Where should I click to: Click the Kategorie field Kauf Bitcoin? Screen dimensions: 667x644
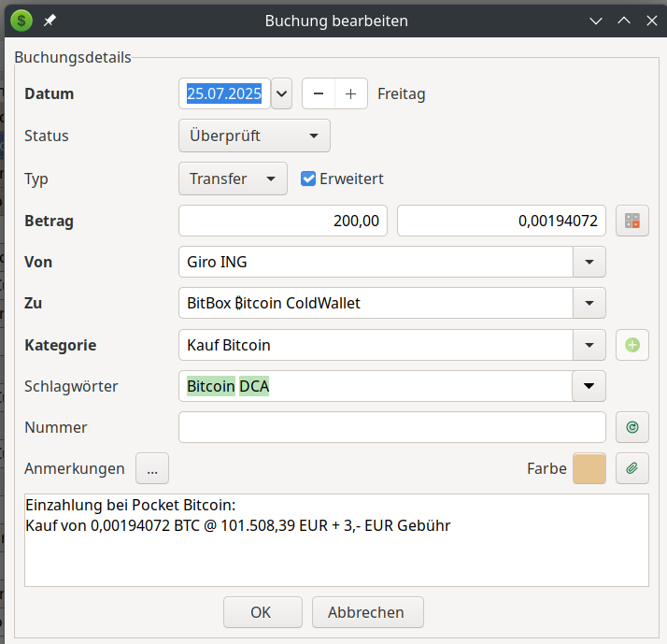pyautogui.click(x=376, y=345)
